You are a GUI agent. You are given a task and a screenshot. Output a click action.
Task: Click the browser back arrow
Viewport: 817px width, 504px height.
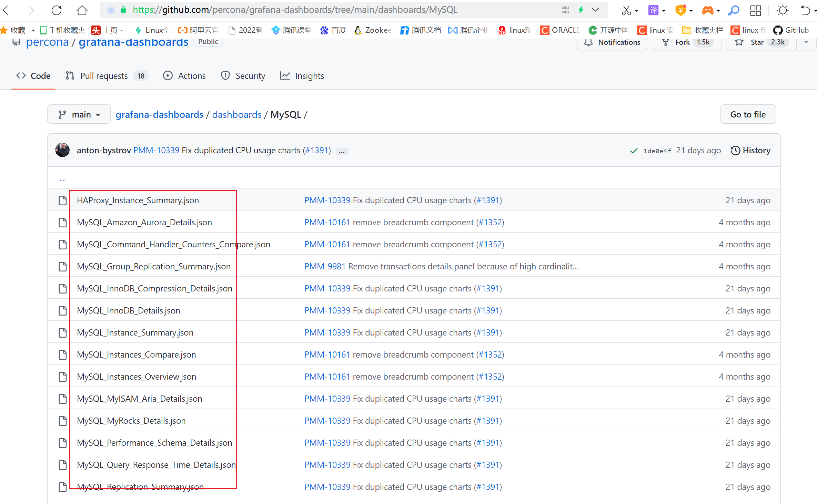(6, 10)
